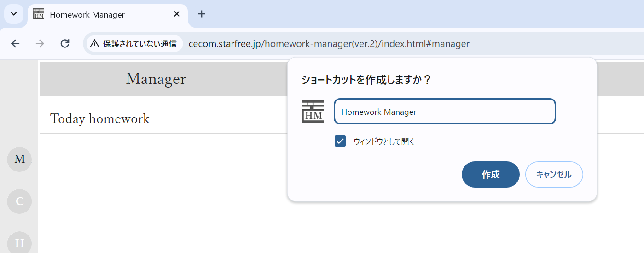Select the Homework Manager browser tab

[107, 14]
